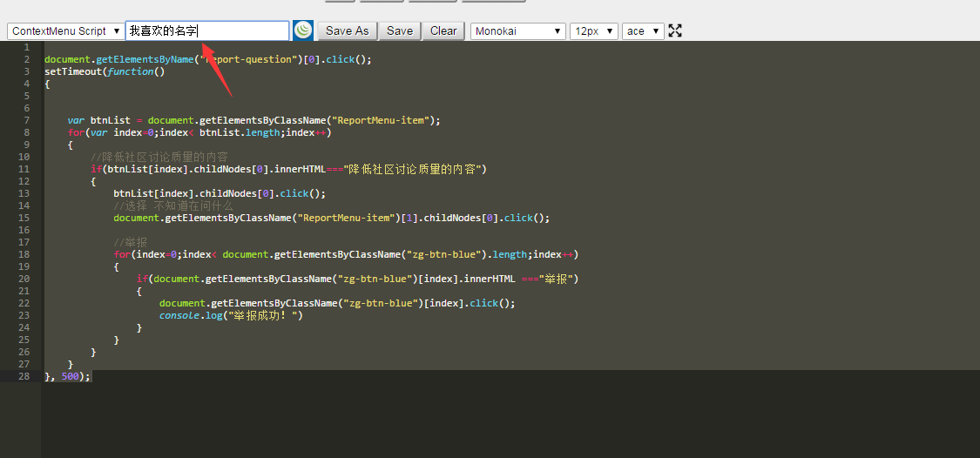Image resolution: width=980 pixels, height=458 pixels.
Task: Open the ace editor mode dropdown
Action: point(643,31)
